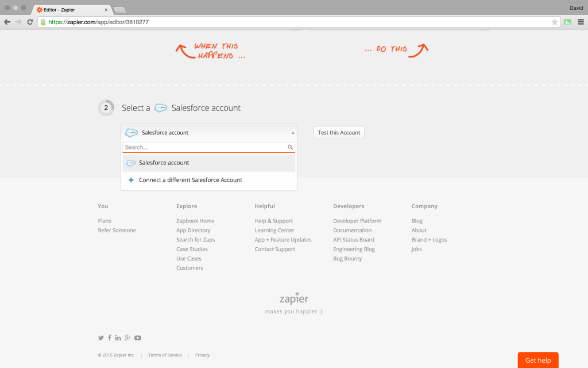Open Zapier LinkedIn page icon
This screenshot has width=588, height=368.
tap(118, 338)
